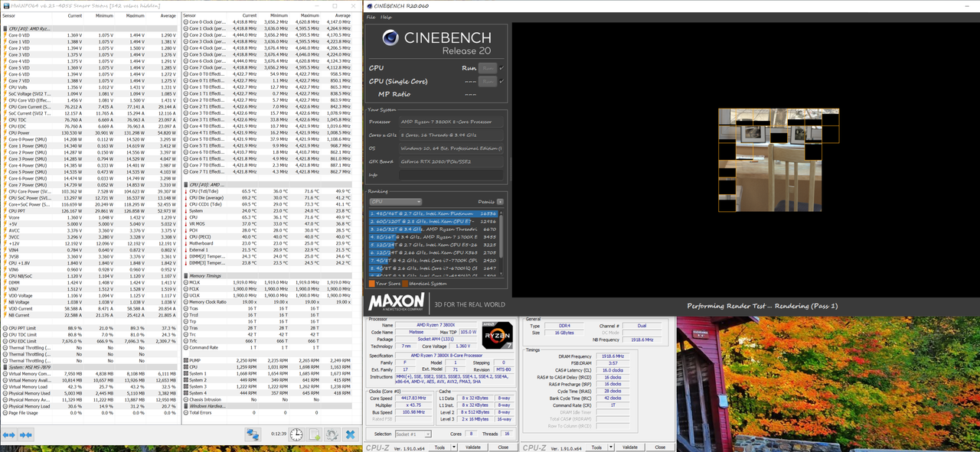The height and width of the screenshot is (452, 980).
Task: Toggle the checkbox next to Cinebench CPU test
Action: (501, 68)
